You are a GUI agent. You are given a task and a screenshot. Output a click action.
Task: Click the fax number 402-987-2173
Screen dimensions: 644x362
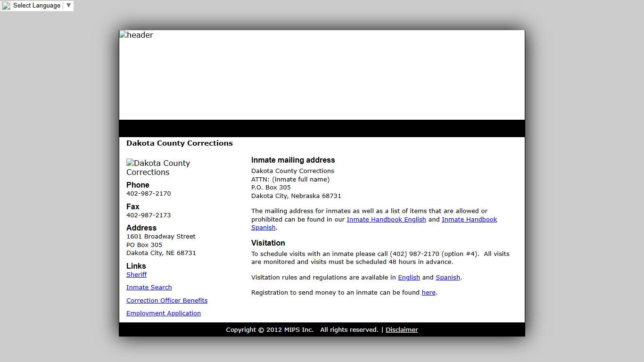149,215
